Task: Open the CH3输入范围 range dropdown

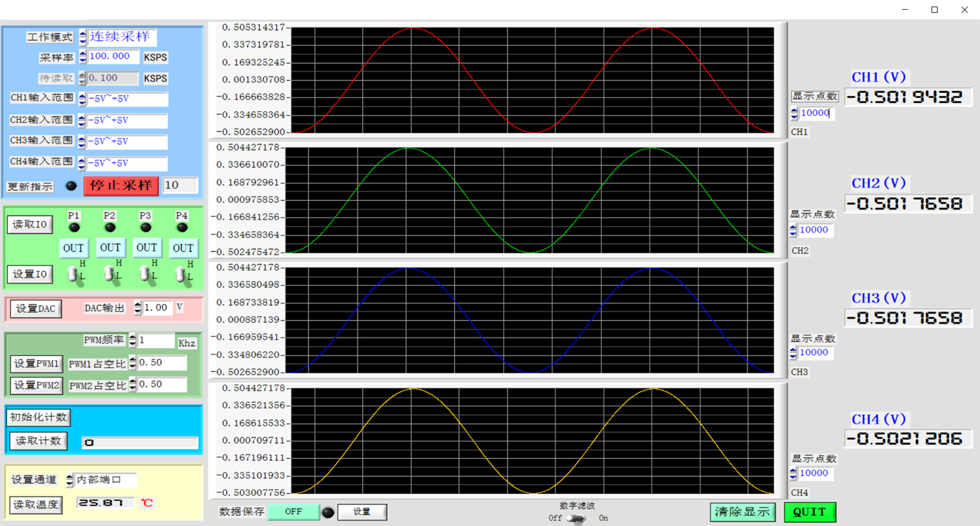Action: tap(126, 141)
